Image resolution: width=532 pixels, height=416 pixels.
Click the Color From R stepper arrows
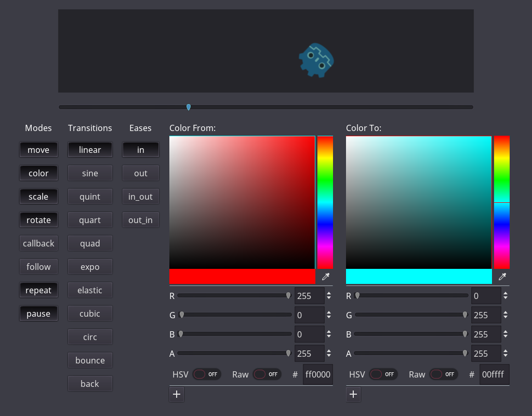point(329,296)
